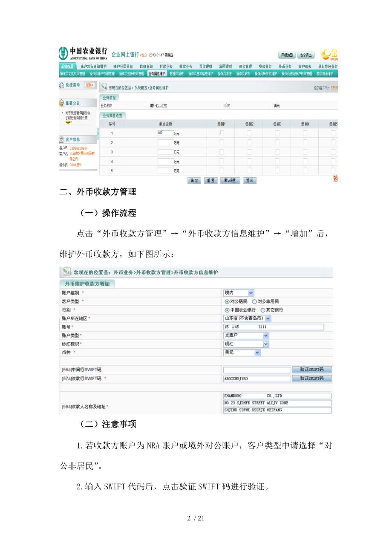Select the 业务属性维护 submenu item

click(156, 73)
